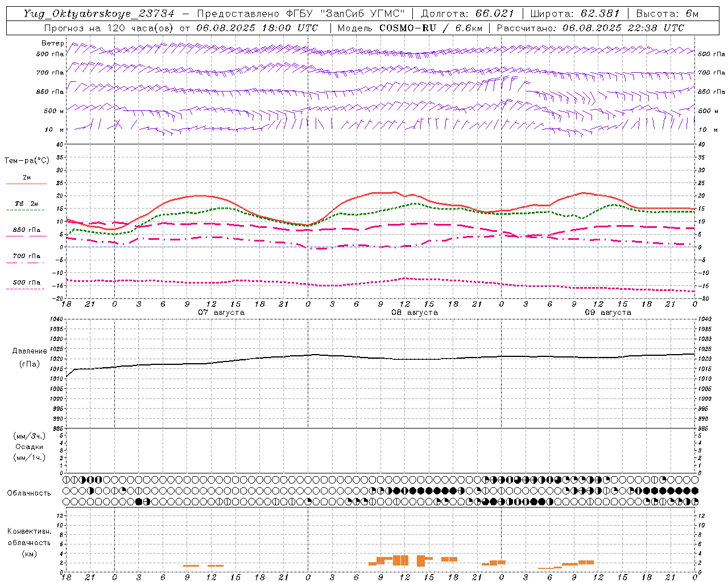Image resolution: width=728 pixels, height=582 pixels.
Task: Click the Осадки precipitation label
Action: (x=30, y=447)
